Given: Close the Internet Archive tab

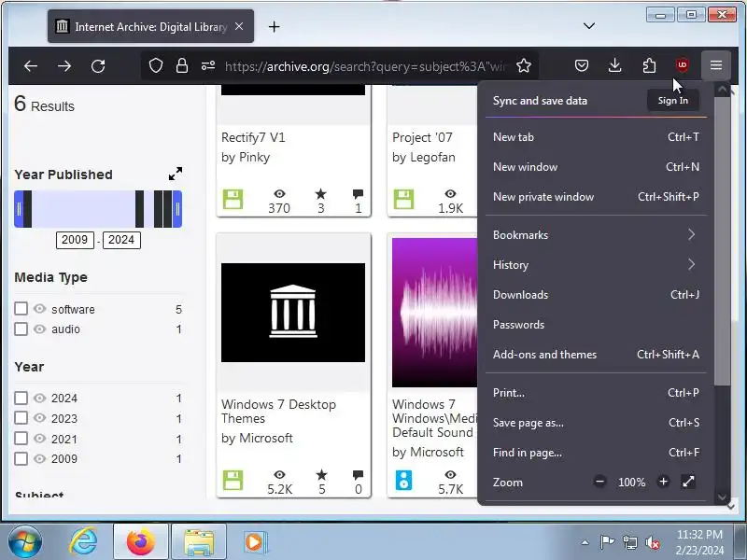Looking at the screenshot, I should (239, 27).
